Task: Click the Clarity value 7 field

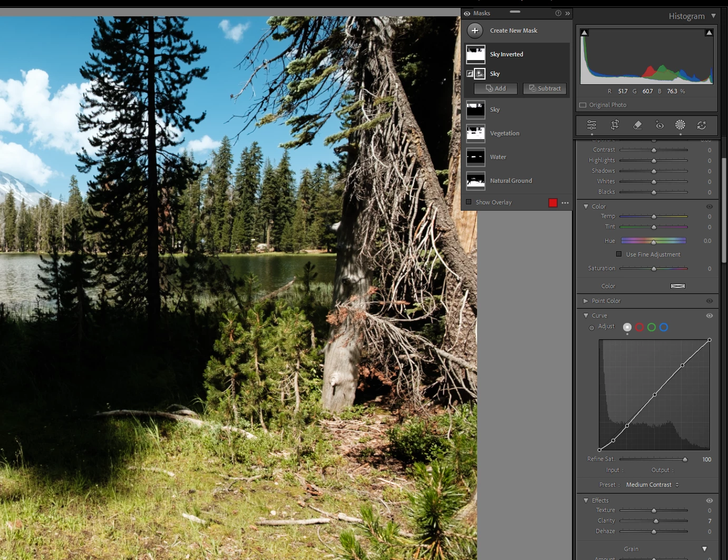Action: [710, 521]
